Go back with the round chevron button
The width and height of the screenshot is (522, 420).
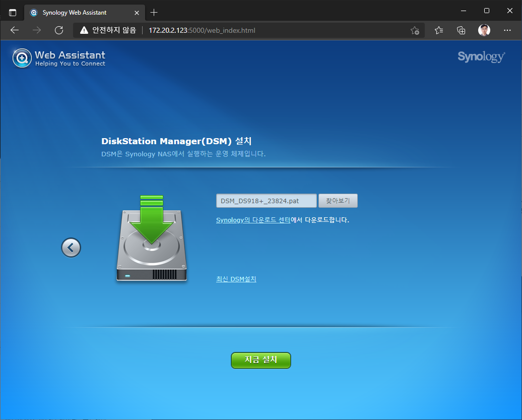(x=71, y=248)
